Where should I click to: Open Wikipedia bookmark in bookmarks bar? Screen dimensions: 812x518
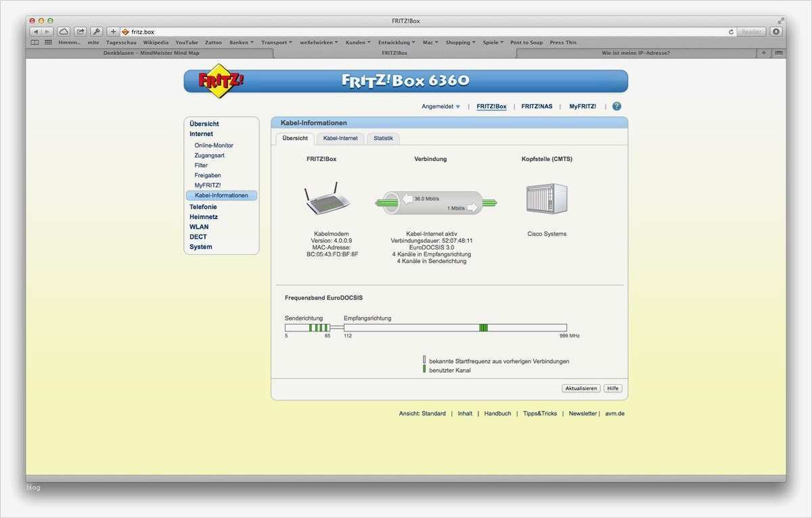(156, 42)
